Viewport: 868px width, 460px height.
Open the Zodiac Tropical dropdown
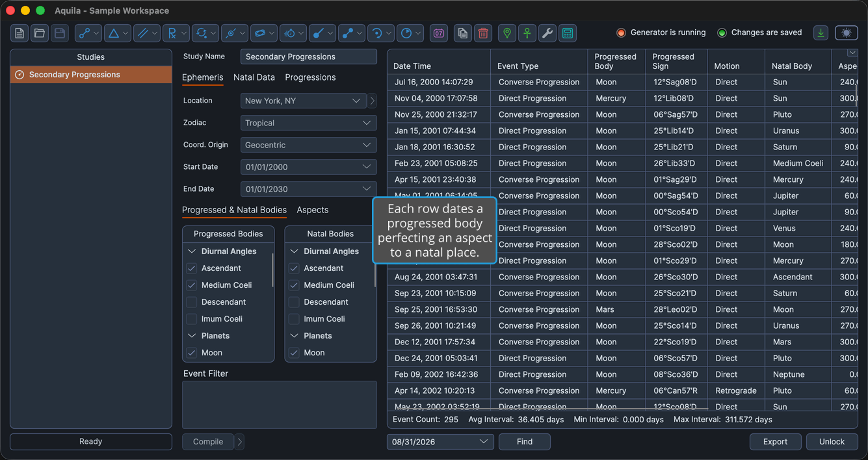click(308, 123)
